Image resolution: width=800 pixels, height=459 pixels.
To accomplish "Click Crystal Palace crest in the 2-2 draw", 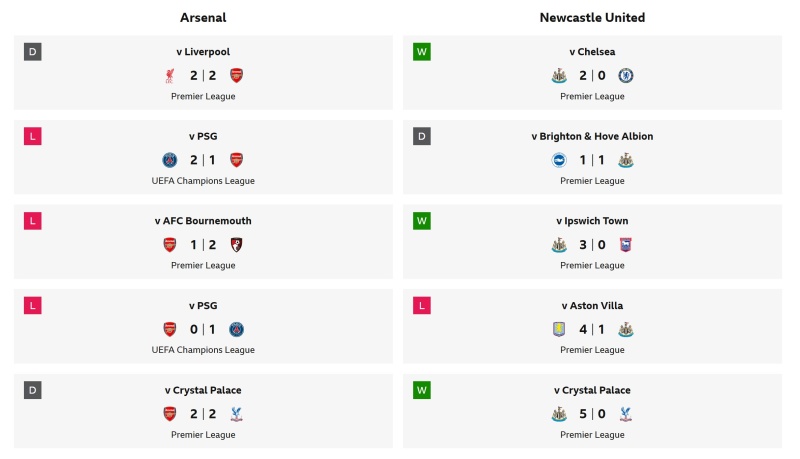I will (x=236, y=414).
